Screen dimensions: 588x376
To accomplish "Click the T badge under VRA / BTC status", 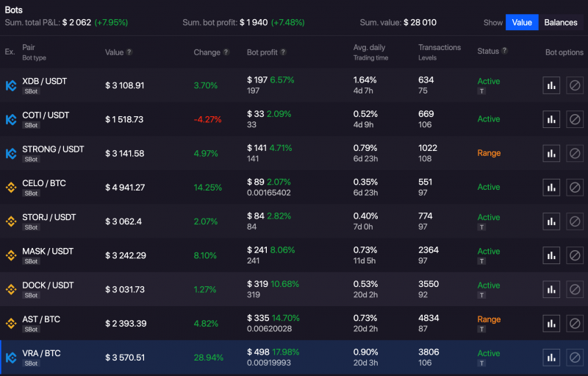I will coord(481,363).
